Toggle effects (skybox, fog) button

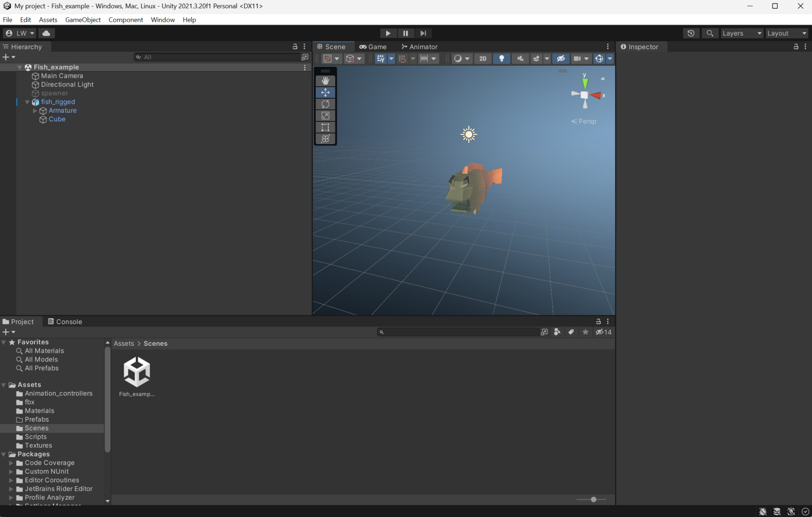(536, 59)
